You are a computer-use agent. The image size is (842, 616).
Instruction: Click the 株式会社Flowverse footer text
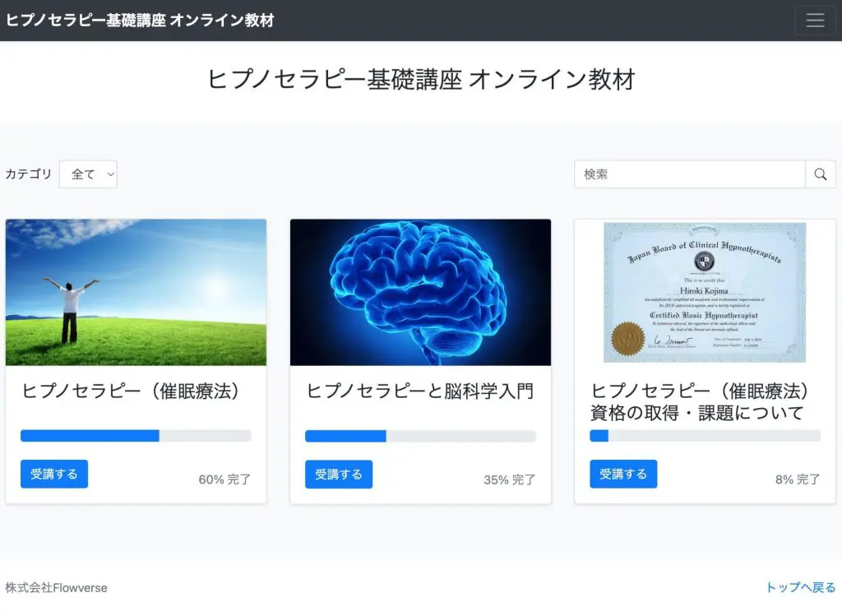click(56, 587)
